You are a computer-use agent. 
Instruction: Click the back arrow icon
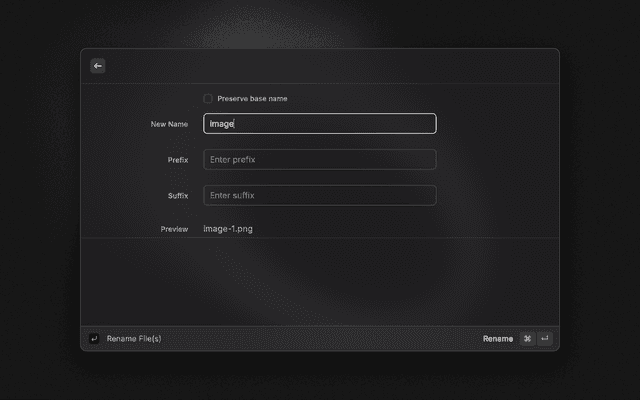(97, 66)
